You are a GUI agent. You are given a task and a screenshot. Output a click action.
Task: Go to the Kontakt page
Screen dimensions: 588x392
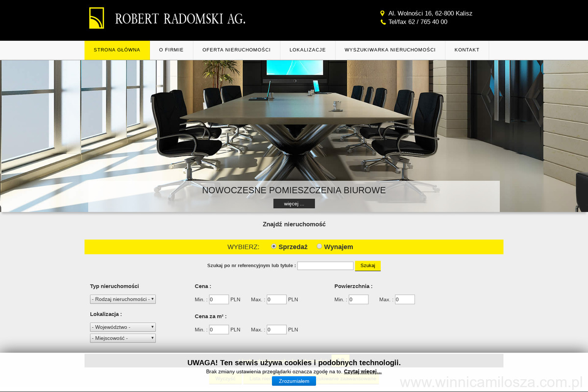click(466, 50)
